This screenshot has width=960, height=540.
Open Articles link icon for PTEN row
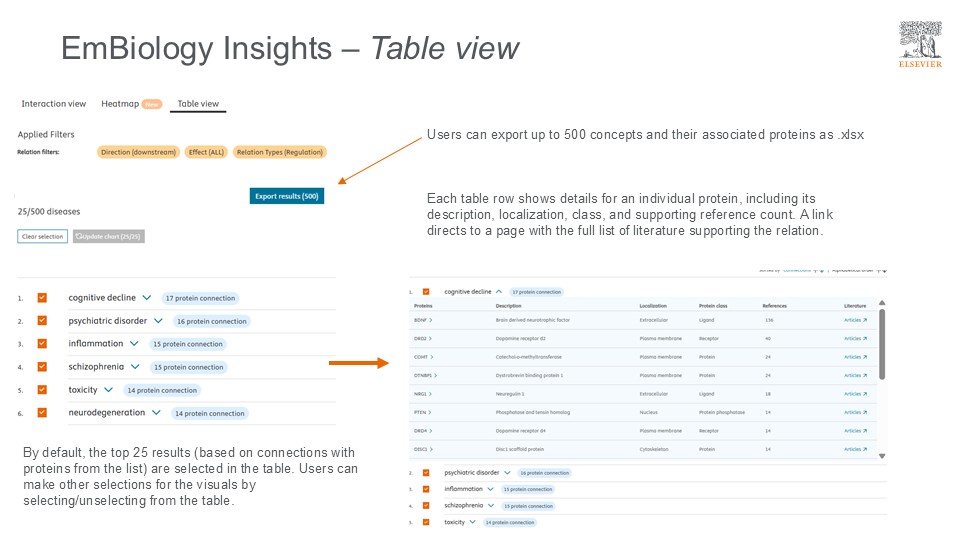[864, 412]
